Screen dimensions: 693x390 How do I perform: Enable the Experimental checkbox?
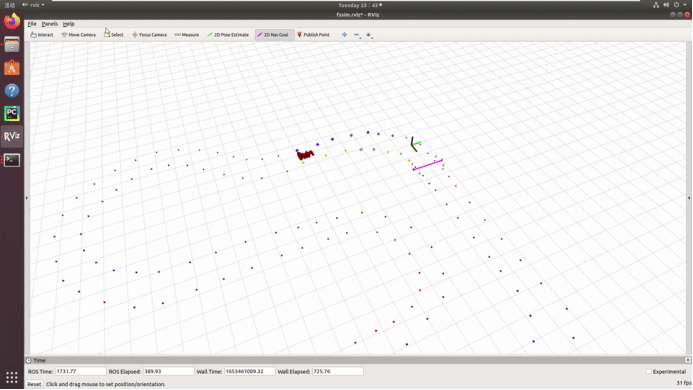pyautogui.click(x=649, y=371)
